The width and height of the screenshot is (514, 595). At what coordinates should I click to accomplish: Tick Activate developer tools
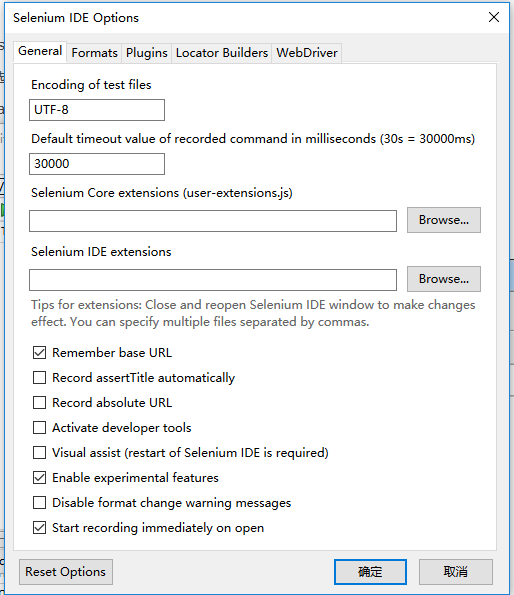(x=39, y=428)
